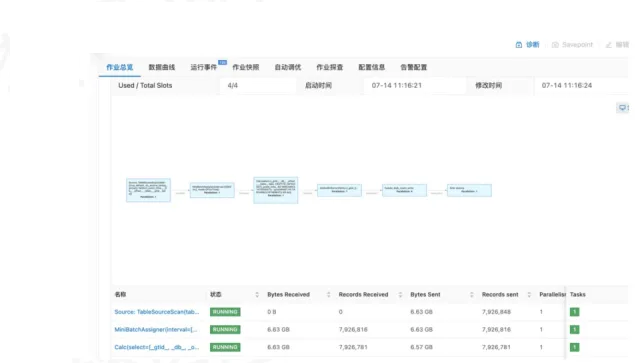
Task: Switch to the 作业快照 tab
Action: click(245, 67)
